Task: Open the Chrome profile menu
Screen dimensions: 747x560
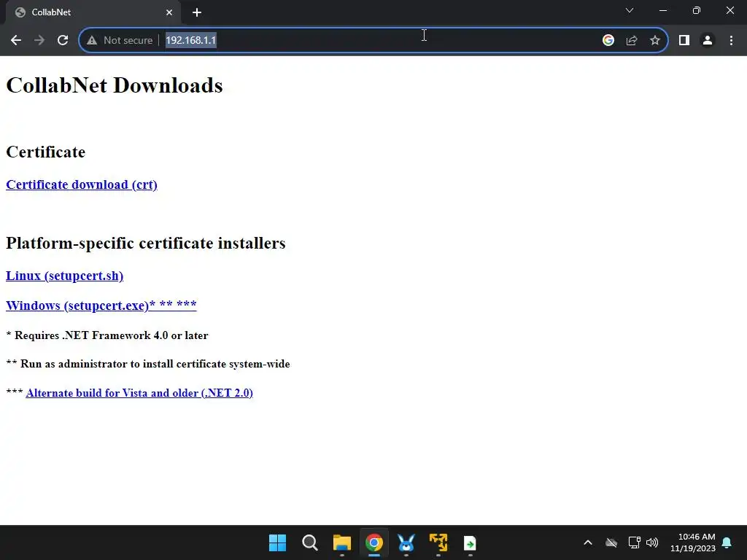Action: click(x=708, y=41)
